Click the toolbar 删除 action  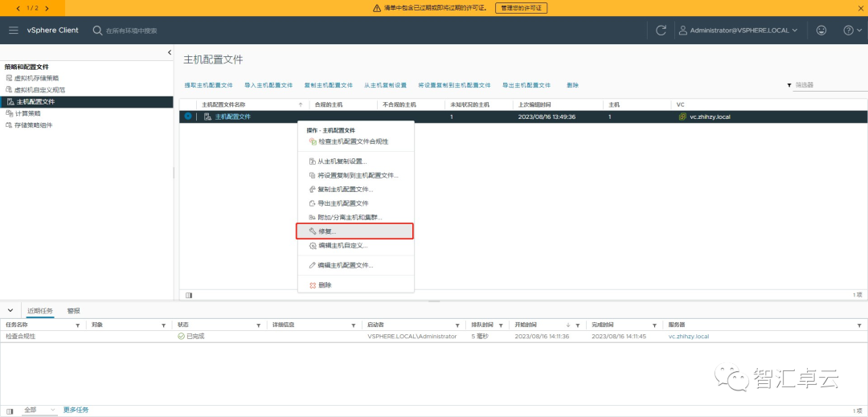(572, 86)
